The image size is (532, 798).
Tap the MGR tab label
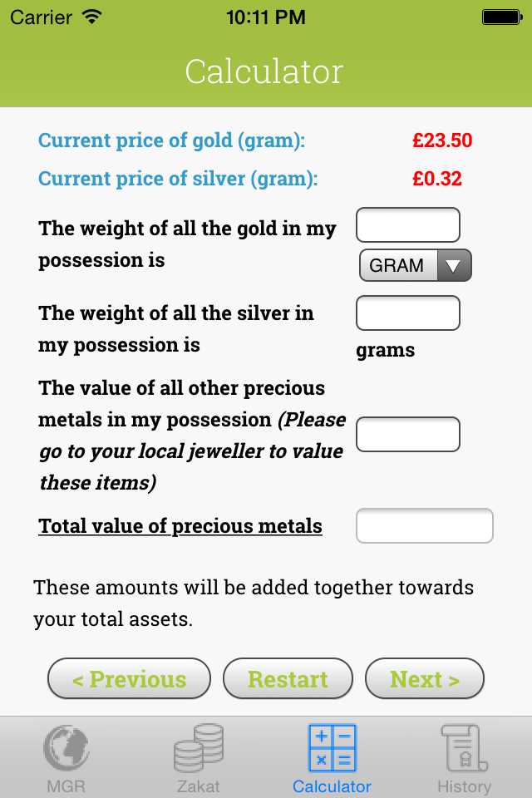pyautogui.click(x=66, y=786)
